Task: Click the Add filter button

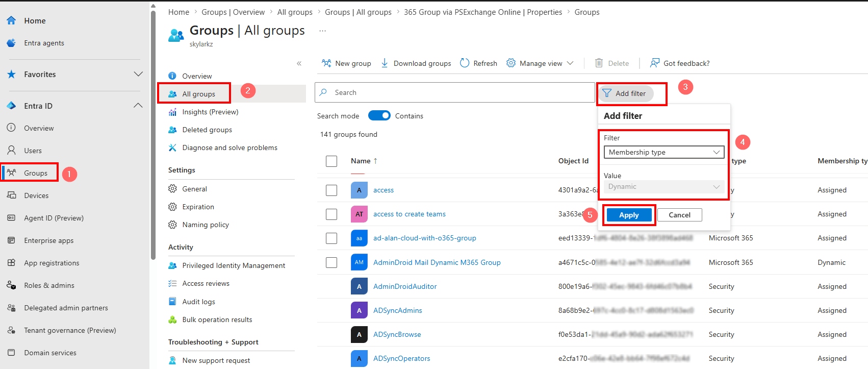Action: (626, 93)
